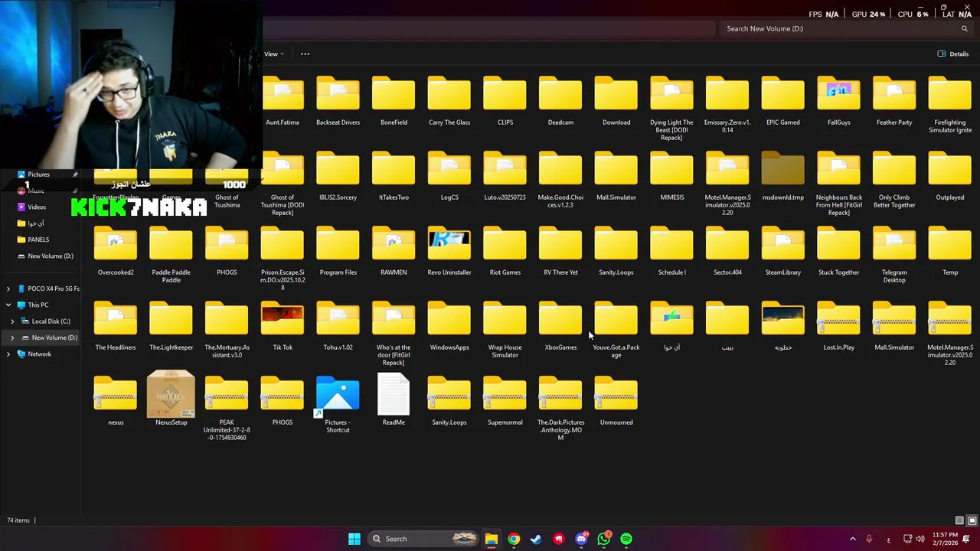Click the microphone tray icon
Screen dimensions: 980x551
[869, 539]
